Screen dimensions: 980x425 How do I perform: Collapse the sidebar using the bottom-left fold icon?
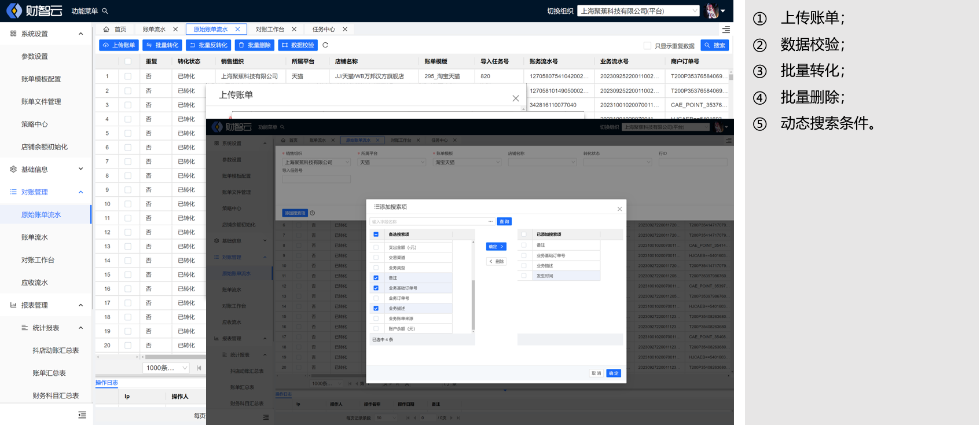(x=82, y=415)
